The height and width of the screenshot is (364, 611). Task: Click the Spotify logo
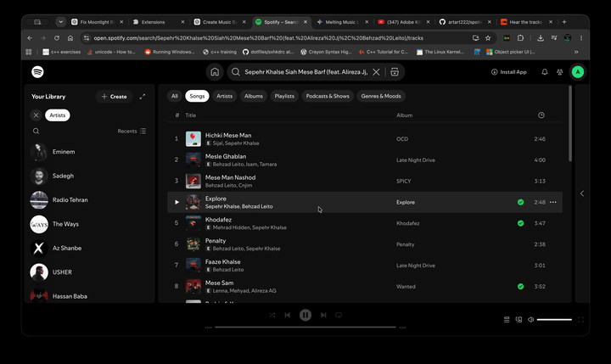[x=37, y=72]
